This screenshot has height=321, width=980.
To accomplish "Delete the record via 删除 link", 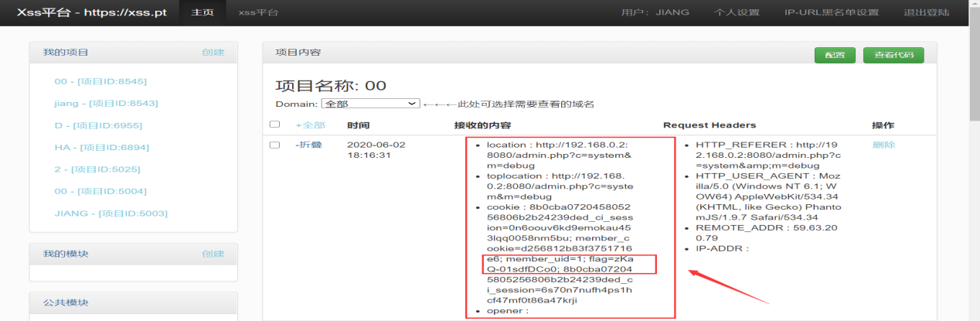I will tap(883, 145).
